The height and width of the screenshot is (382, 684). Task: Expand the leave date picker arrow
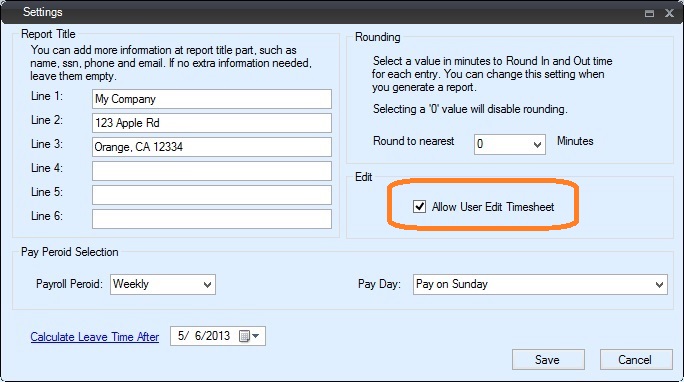click(x=256, y=336)
